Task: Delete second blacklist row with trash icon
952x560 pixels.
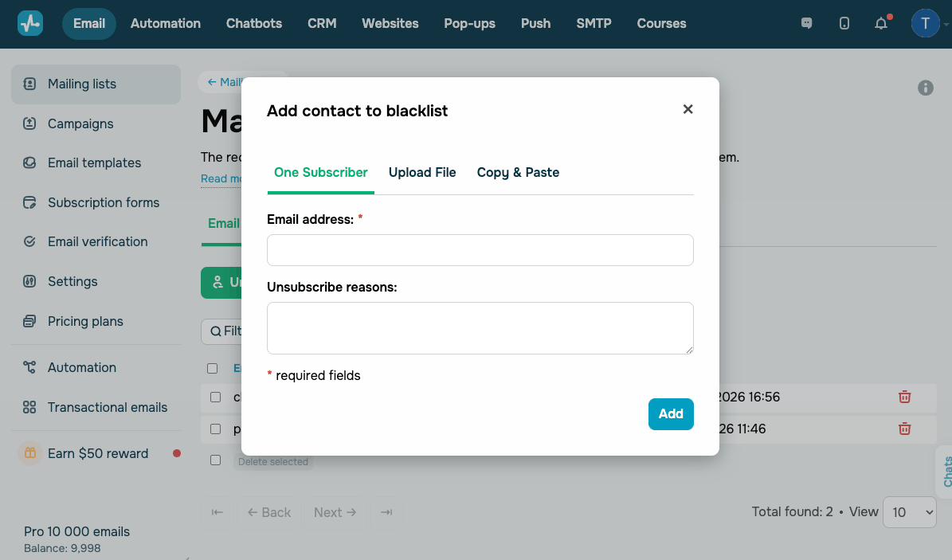Action: click(905, 429)
